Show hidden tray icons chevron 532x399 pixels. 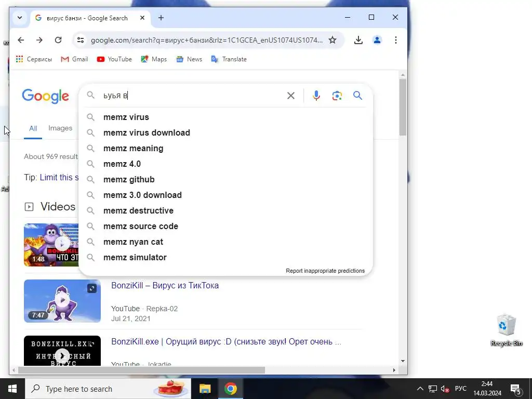[420, 389]
